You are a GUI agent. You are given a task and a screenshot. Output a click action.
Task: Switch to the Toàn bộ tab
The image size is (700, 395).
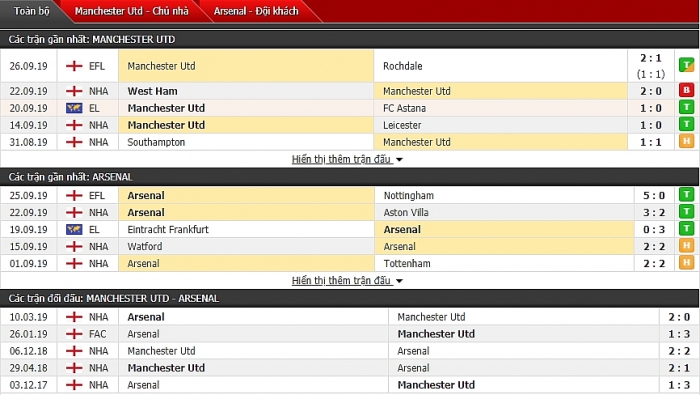[31, 11]
